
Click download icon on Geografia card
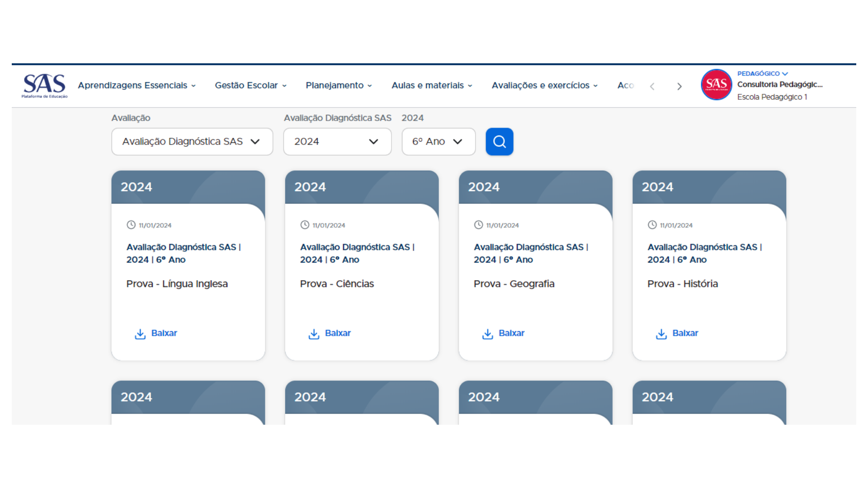[487, 334]
